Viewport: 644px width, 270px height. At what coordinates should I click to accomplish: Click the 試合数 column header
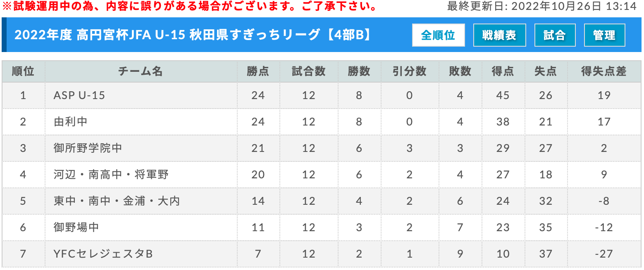point(308,71)
